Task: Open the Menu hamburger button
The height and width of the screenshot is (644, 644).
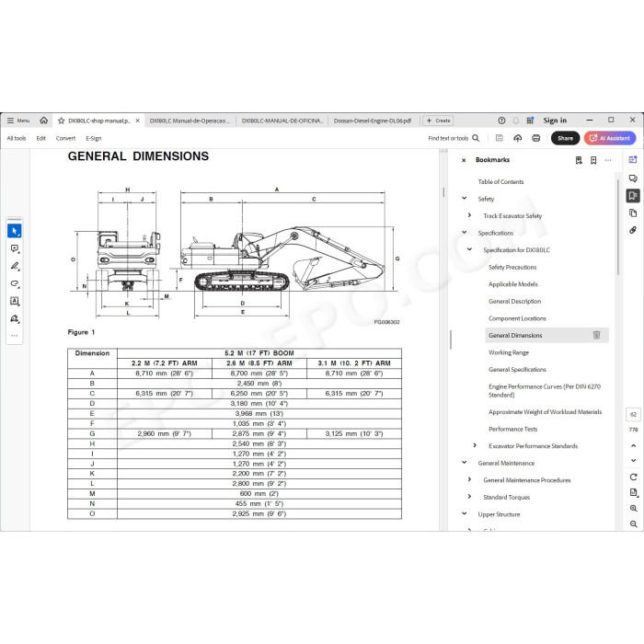Action: point(18,121)
